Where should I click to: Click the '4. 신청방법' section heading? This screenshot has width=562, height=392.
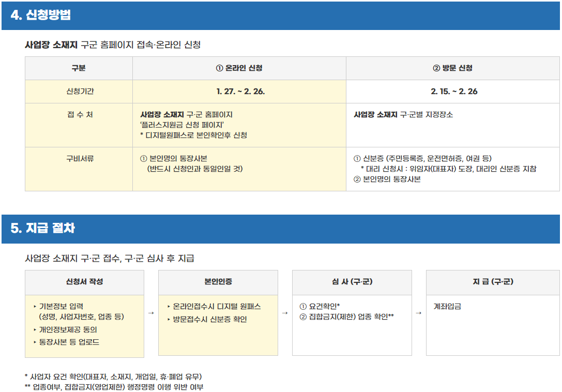pos(40,15)
